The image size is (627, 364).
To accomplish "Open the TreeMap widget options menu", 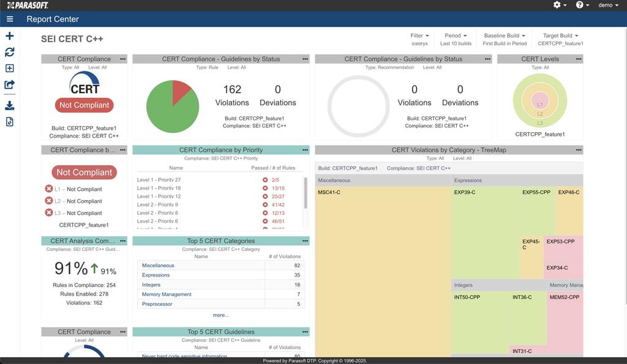I will pos(579,150).
